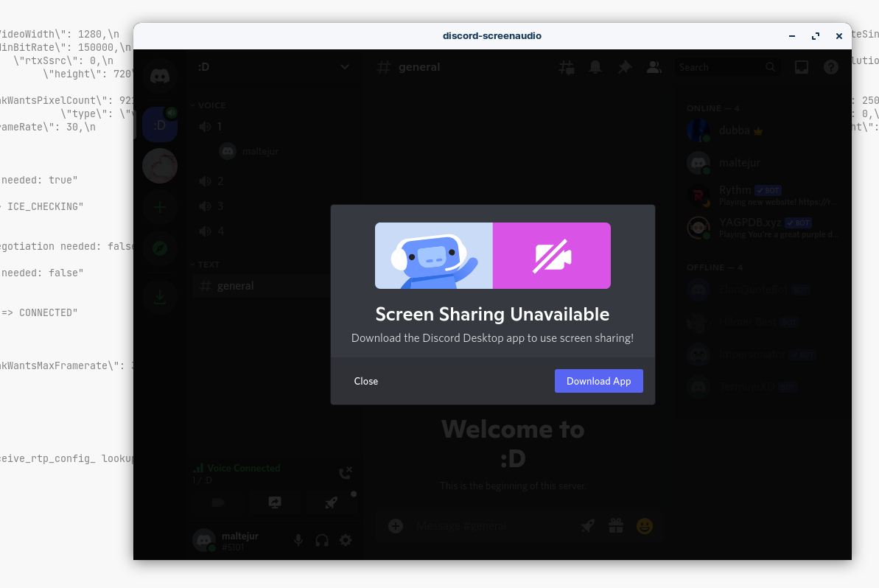Viewport: 879px width, 588px height.
Task: Click the general channel title in header
Action: tap(419, 67)
